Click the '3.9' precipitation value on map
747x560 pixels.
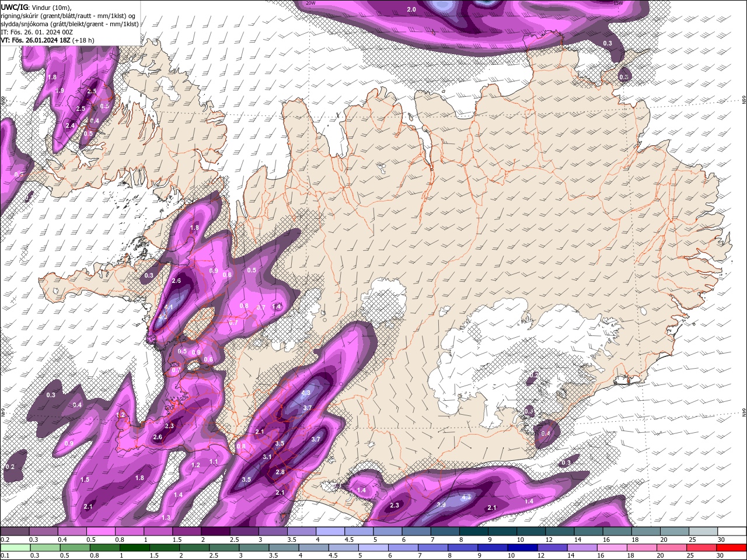(x=441, y=505)
